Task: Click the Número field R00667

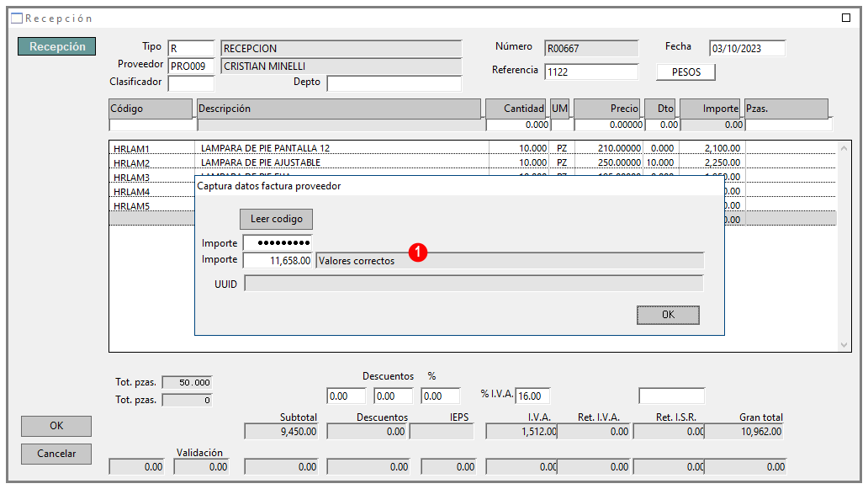Action: [x=591, y=48]
